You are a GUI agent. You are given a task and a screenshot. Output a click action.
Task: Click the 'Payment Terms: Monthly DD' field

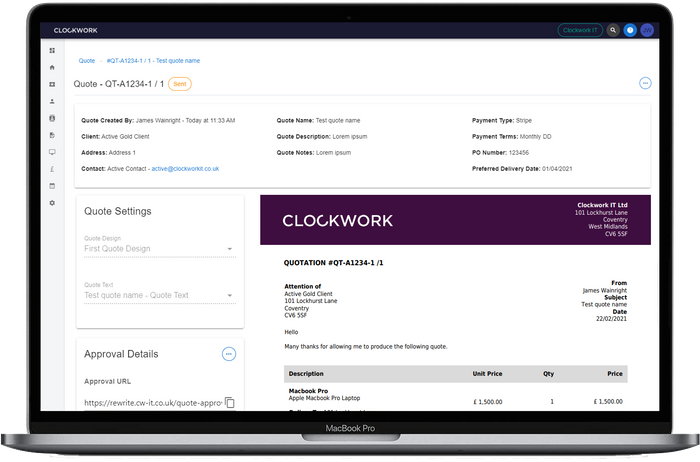pos(512,137)
